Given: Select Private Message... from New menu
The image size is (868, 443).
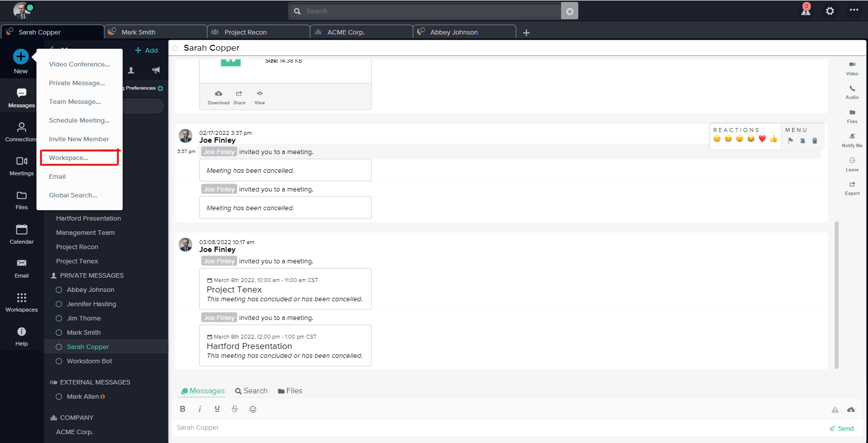Looking at the screenshot, I should [77, 83].
